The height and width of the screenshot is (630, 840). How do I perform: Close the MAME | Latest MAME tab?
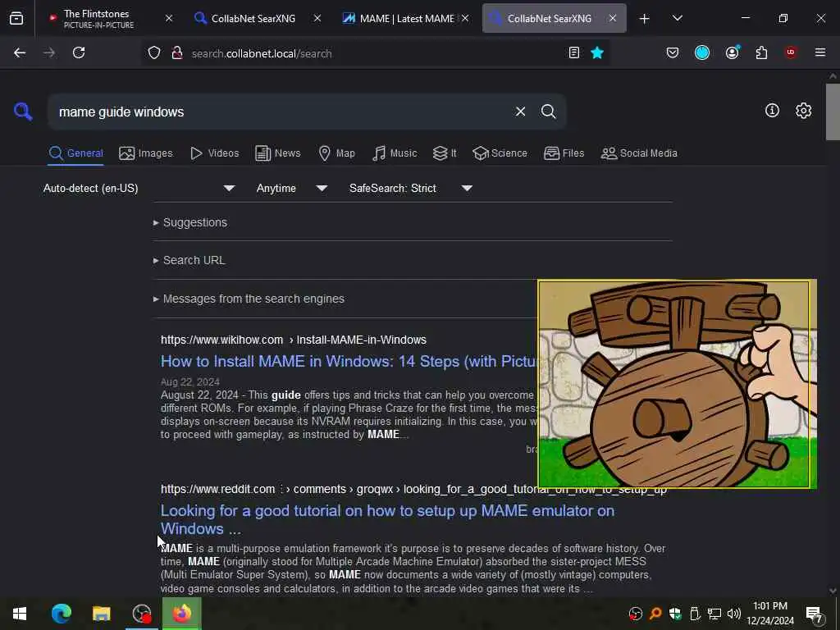tap(465, 18)
